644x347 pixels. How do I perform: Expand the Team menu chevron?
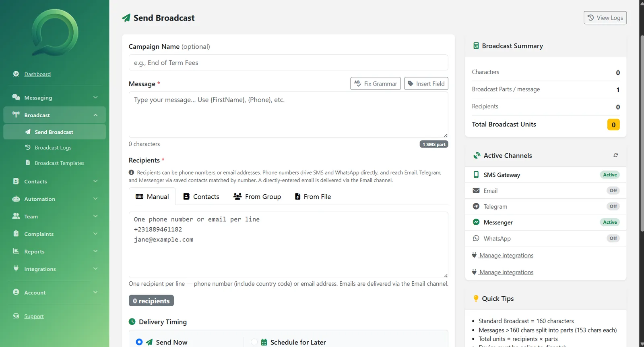click(95, 216)
